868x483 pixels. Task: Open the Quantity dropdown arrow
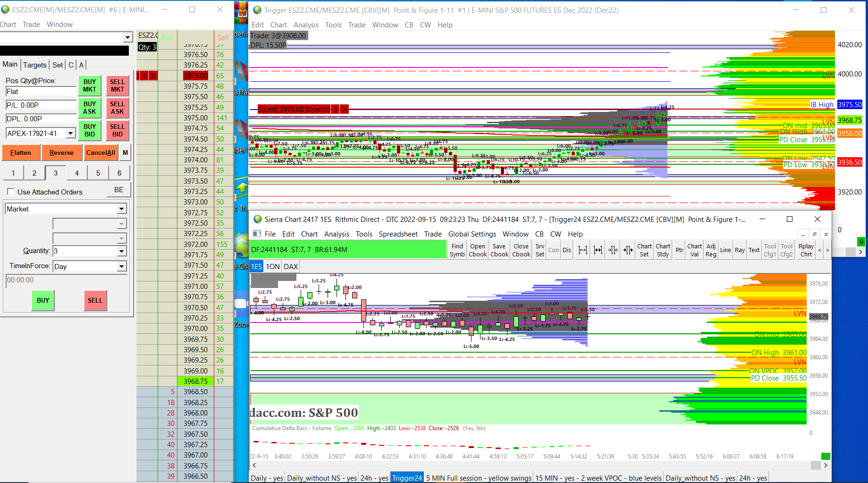121,251
